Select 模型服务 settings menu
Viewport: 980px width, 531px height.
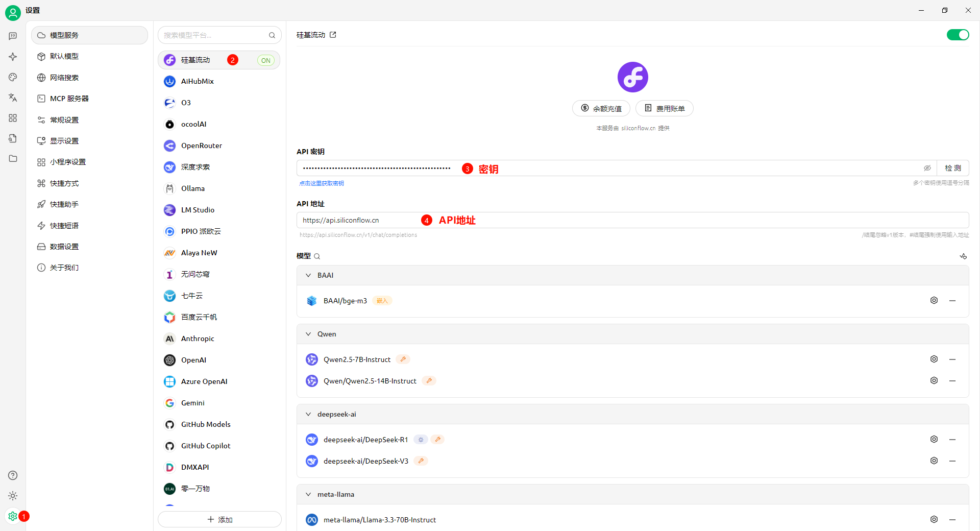(89, 35)
